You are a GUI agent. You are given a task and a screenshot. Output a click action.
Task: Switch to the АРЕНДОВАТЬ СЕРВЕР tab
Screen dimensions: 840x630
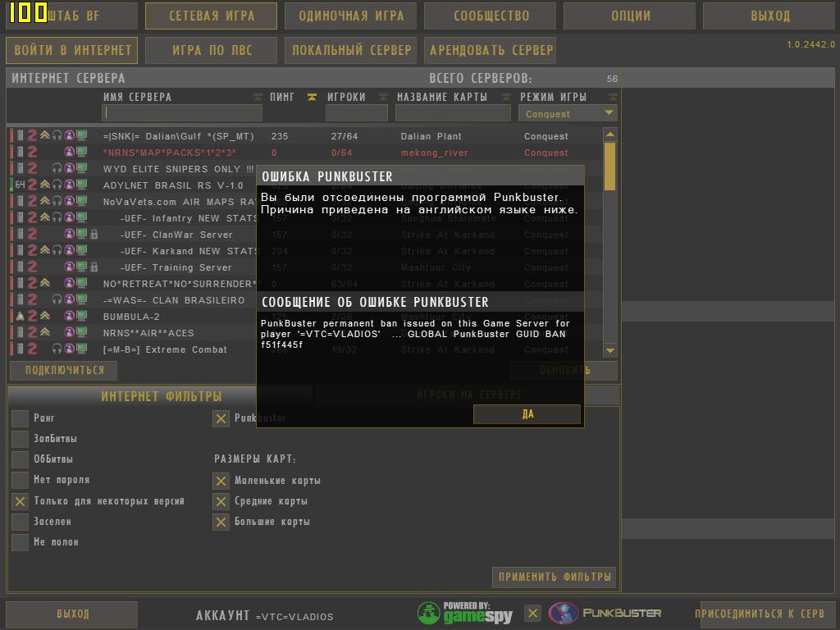click(491, 50)
